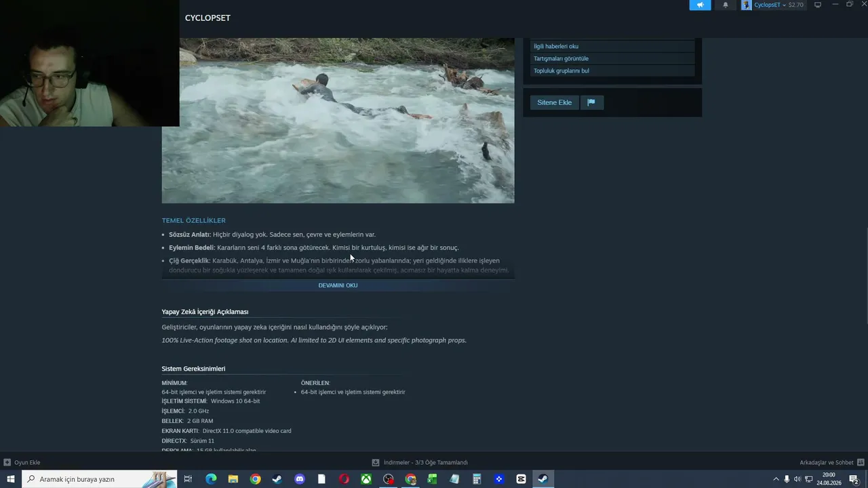Click the Oyun Ekle plus icon
Screen dimensions: 868x488
point(7,462)
